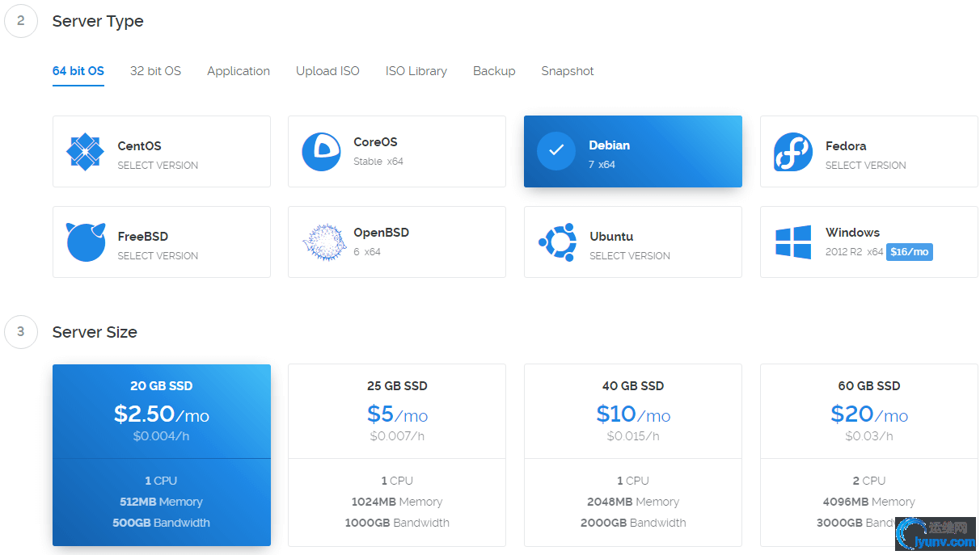Click the 'Ubuntu' name label
Viewport: 980px width, 555px height.
(611, 237)
